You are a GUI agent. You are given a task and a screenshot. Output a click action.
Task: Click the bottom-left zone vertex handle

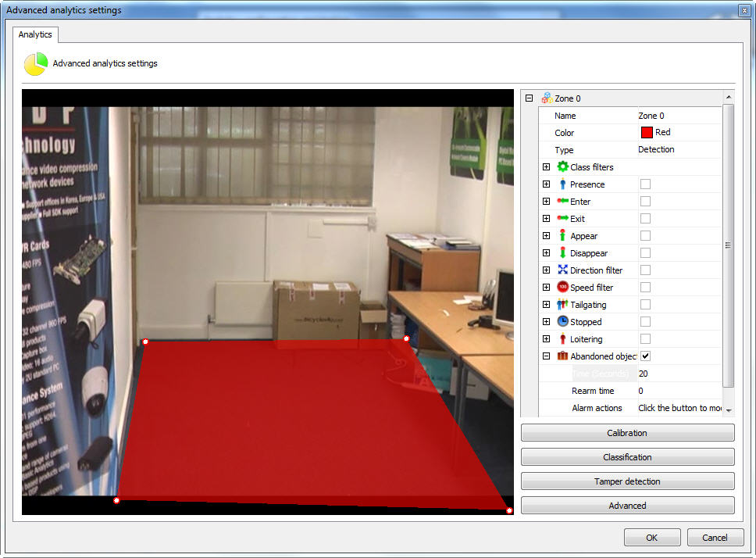pos(116,500)
